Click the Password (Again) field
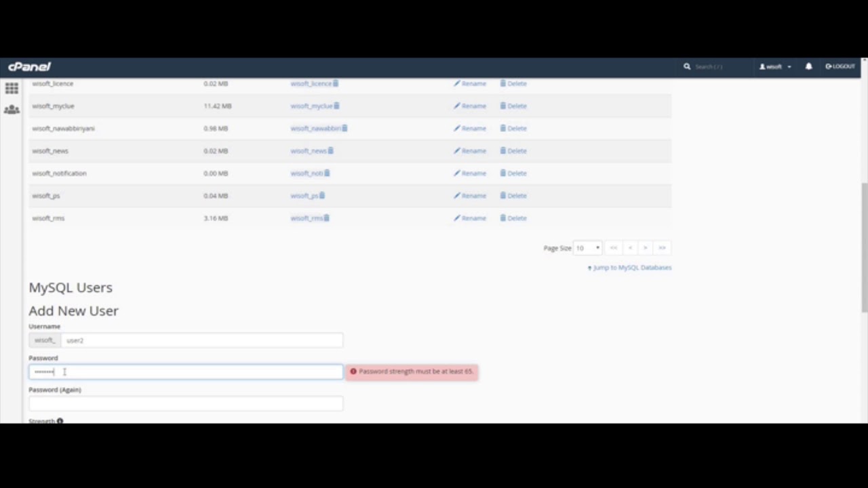The height and width of the screenshot is (488, 868). tap(186, 403)
